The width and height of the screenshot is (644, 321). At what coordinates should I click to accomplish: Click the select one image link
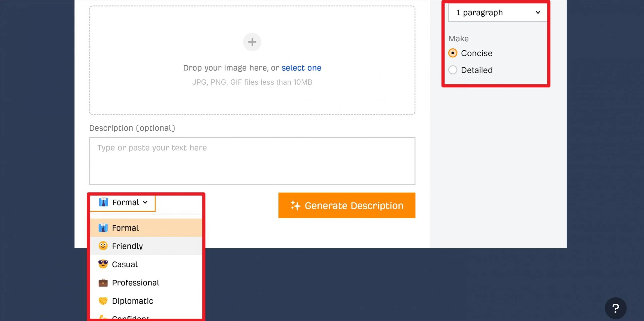pos(301,67)
